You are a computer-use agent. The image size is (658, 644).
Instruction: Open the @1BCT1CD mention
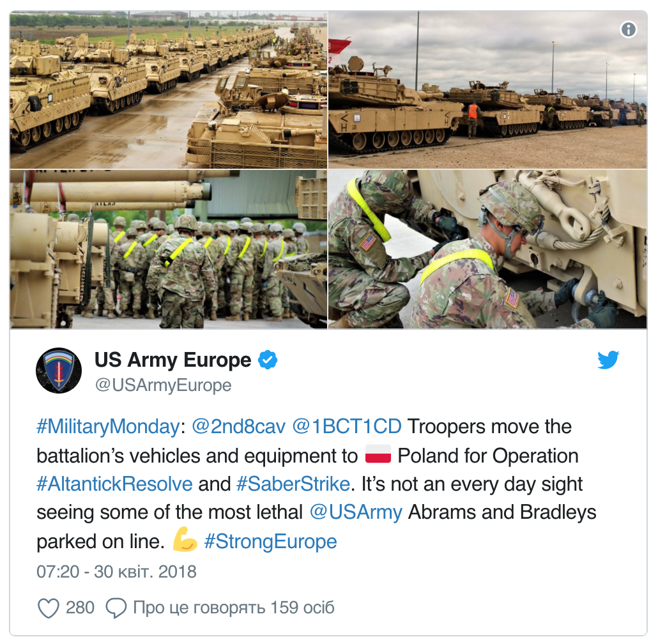(347, 427)
